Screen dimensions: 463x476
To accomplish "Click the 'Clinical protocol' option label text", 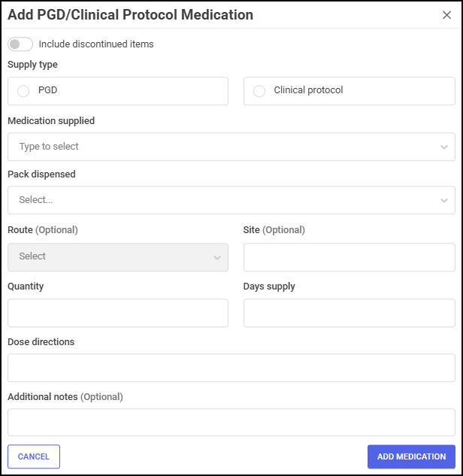I will pyautogui.click(x=308, y=90).
